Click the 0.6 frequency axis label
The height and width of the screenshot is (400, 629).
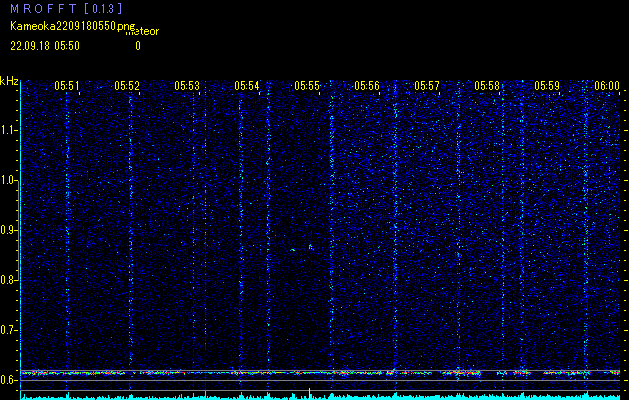coord(8,380)
